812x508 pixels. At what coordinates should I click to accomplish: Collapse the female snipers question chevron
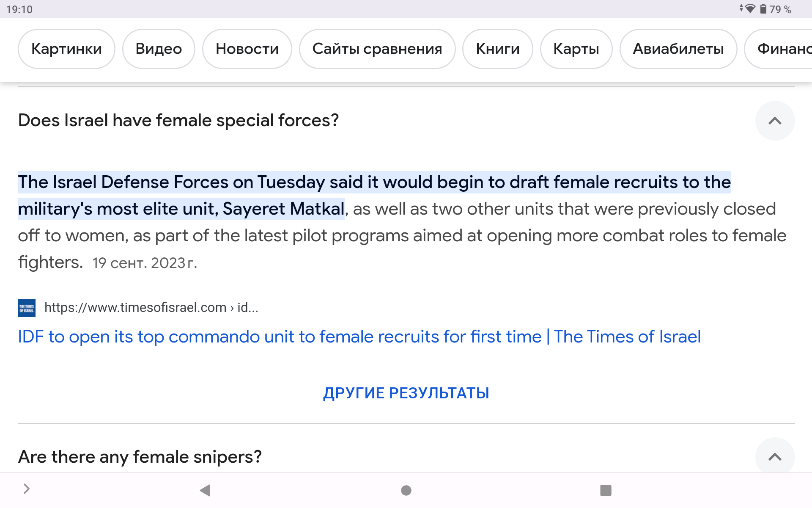click(775, 457)
